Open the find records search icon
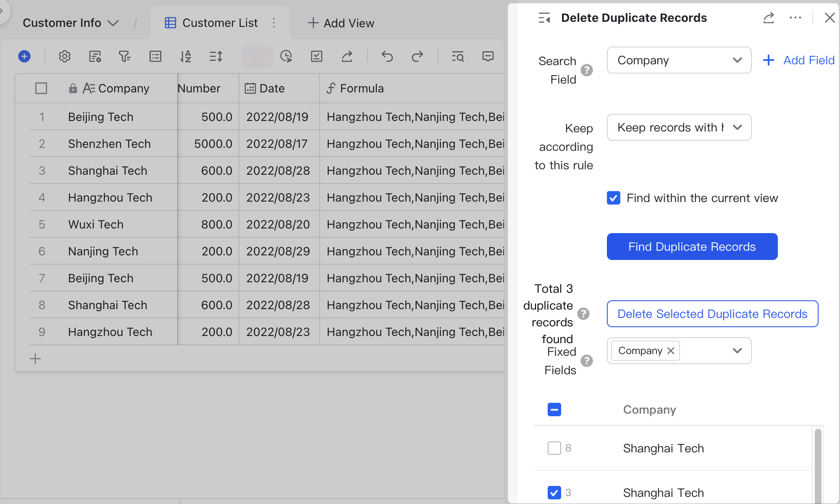 click(458, 56)
